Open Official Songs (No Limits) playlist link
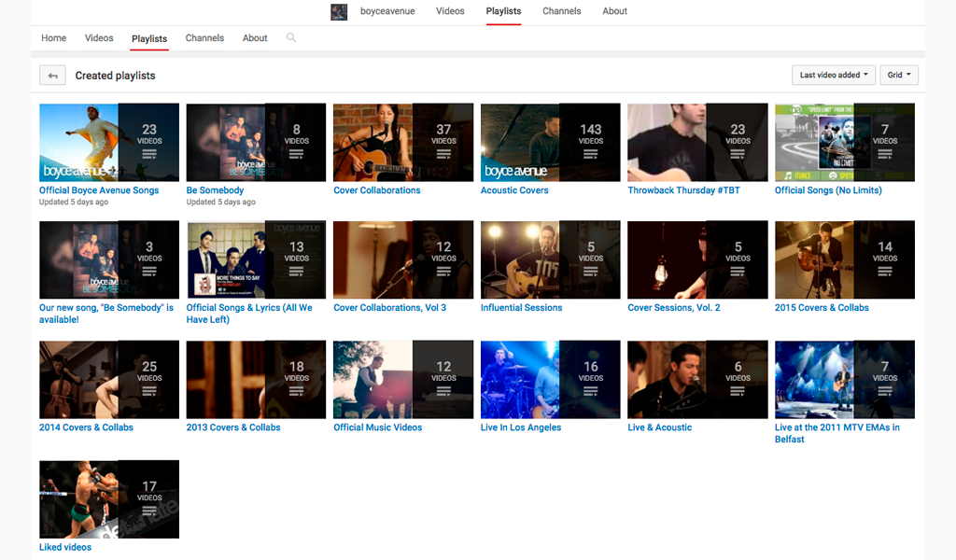The image size is (956, 560). 828,190
